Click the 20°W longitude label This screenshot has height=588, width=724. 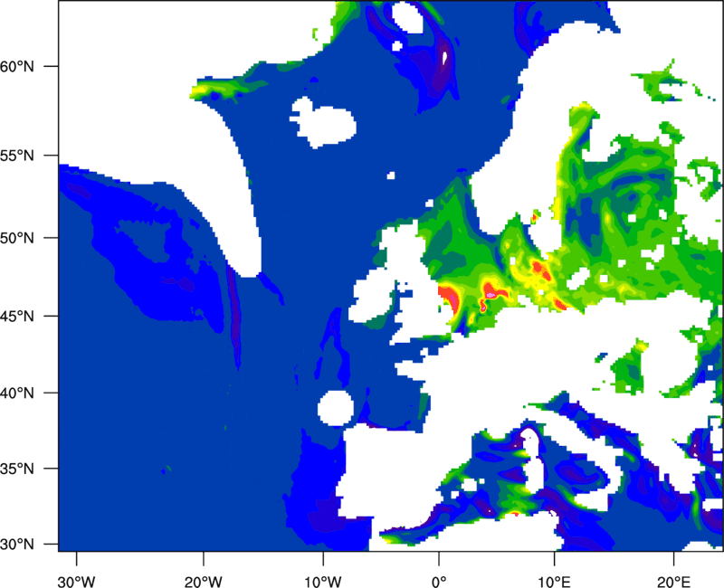(x=203, y=582)
